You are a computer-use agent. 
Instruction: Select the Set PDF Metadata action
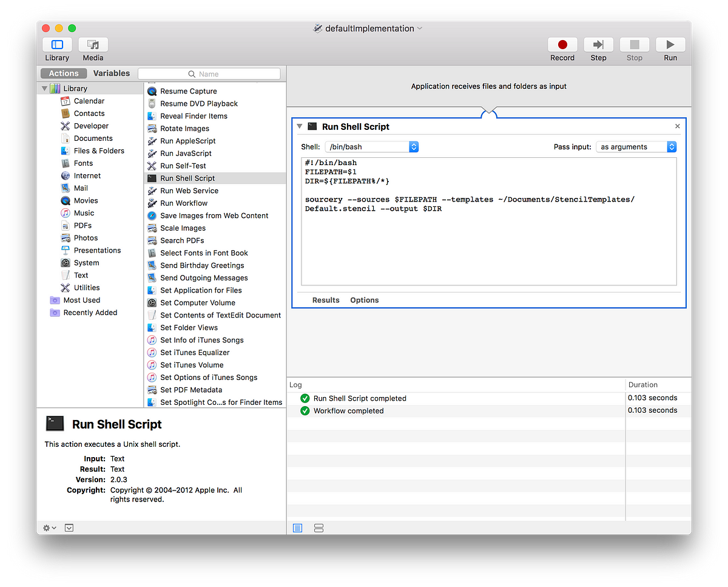[191, 390]
